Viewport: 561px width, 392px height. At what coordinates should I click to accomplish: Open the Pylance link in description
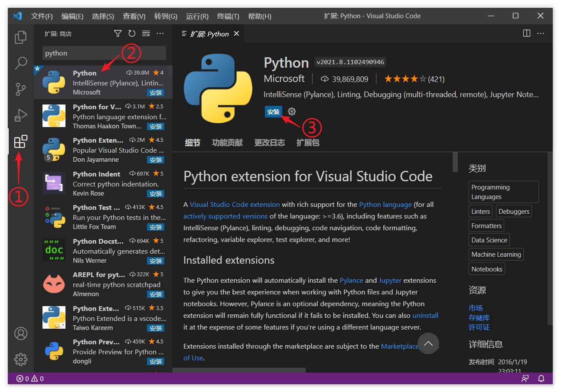pyautogui.click(x=351, y=280)
